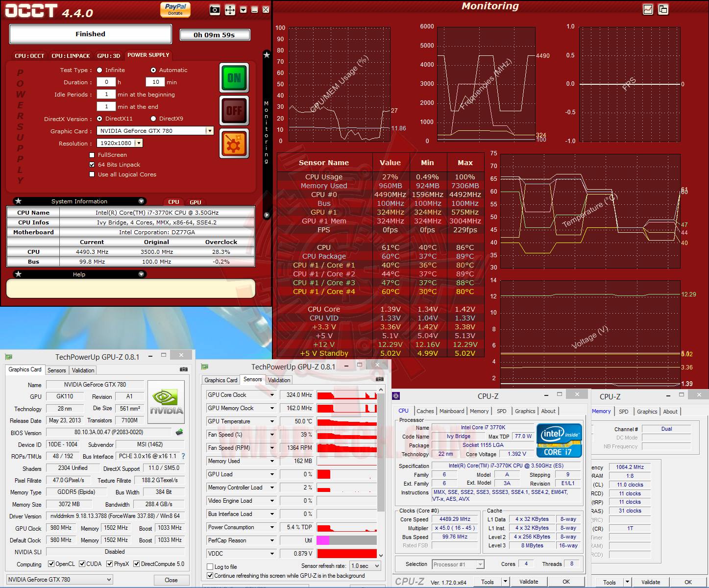Viewport: 709px width, 588px height.
Task: Open the Mainboard tab in CPU-Z
Action: coord(452,411)
